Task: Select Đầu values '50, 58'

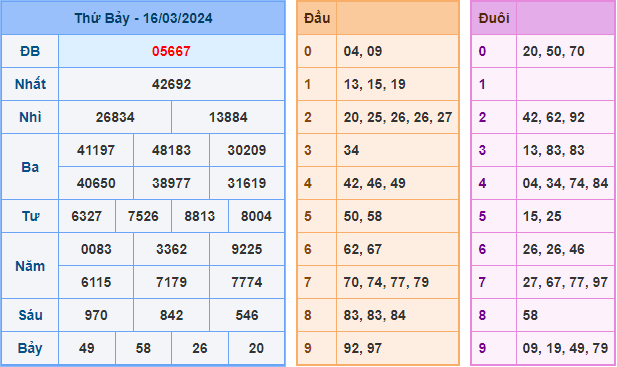Action: tap(363, 216)
